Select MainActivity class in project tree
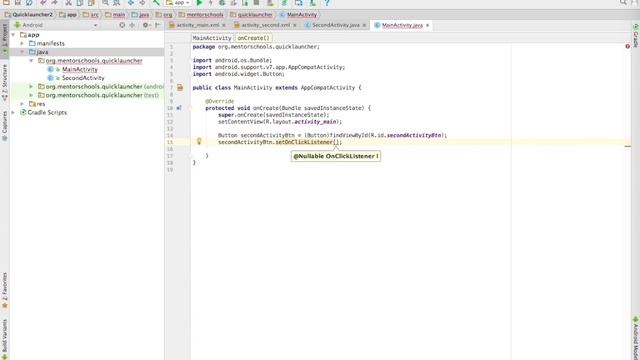This screenshot has height=360, width=640. pos(80,69)
